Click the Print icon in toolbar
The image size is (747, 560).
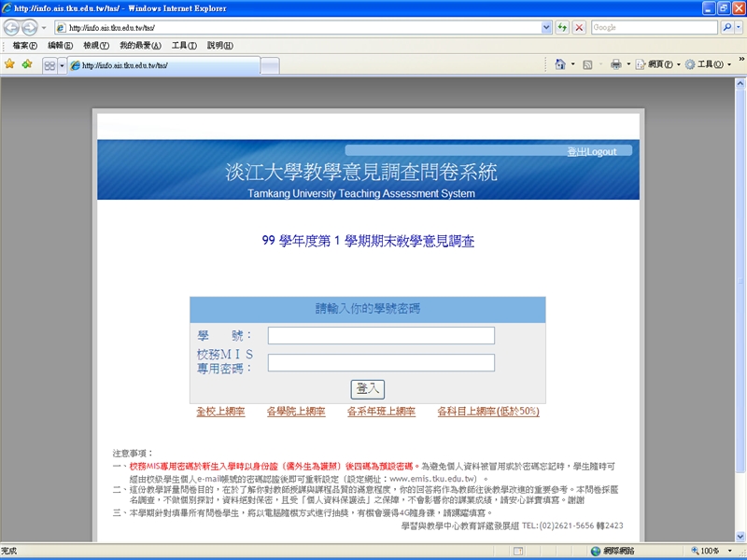615,64
